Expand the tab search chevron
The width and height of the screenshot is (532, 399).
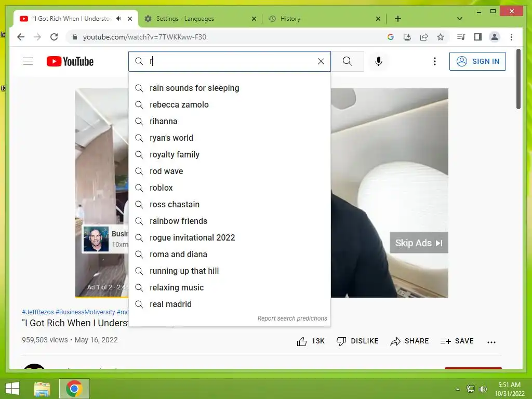click(460, 19)
